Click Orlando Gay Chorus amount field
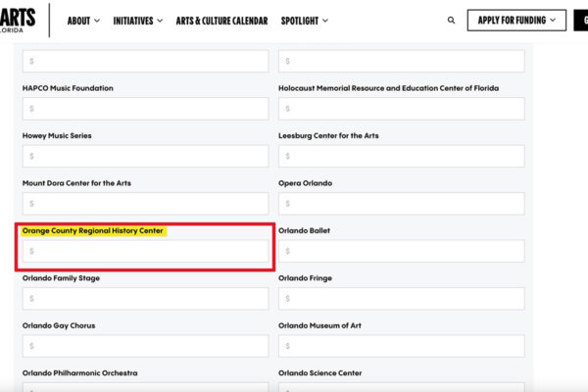The width and height of the screenshot is (588, 392). pyautogui.click(x=145, y=346)
